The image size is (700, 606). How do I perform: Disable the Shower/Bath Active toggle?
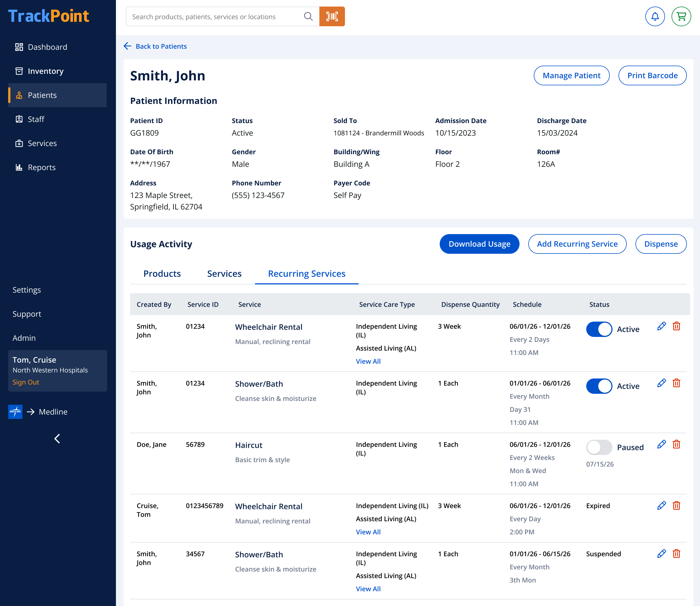click(x=599, y=386)
